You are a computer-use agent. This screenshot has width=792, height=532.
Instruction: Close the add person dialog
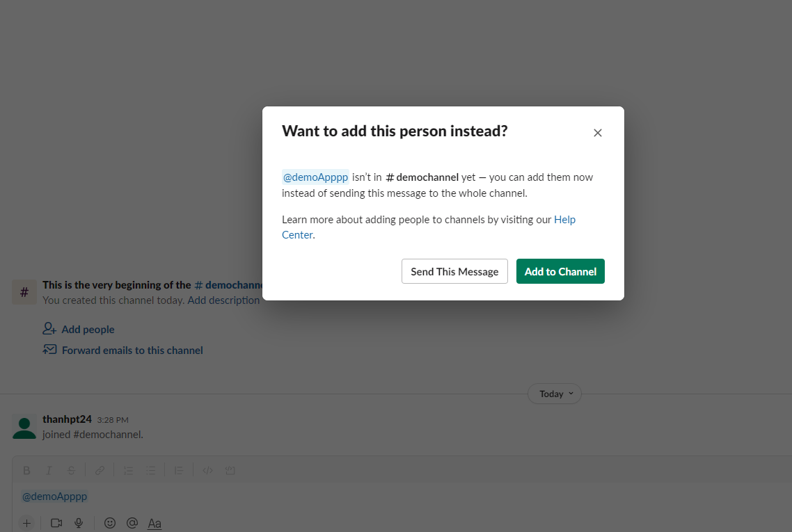pyautogui.click(x=598, y=133)
